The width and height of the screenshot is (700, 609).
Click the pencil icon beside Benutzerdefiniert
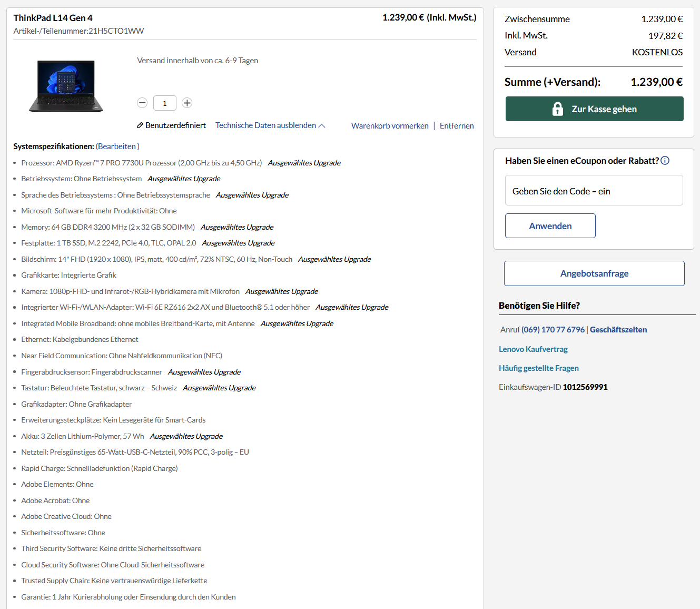point(140,125)
